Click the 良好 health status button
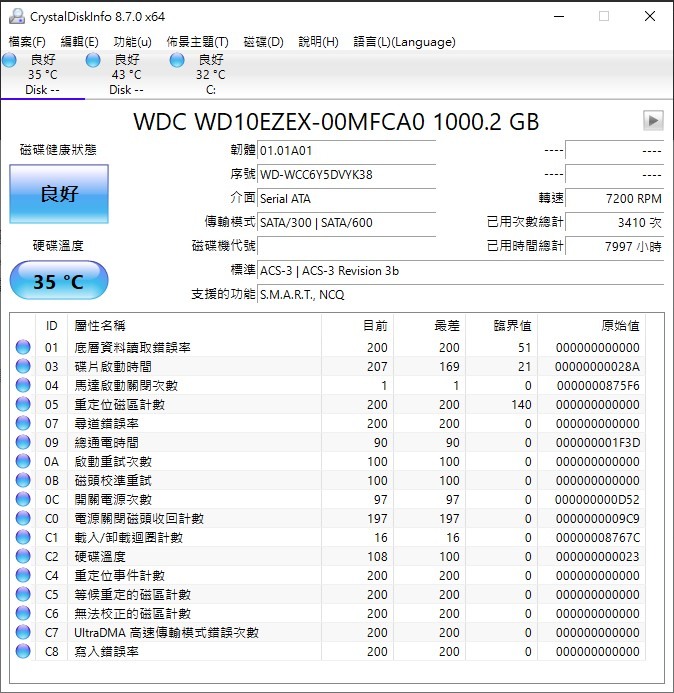This screenshot has width=674, height=693. (59, 194)
